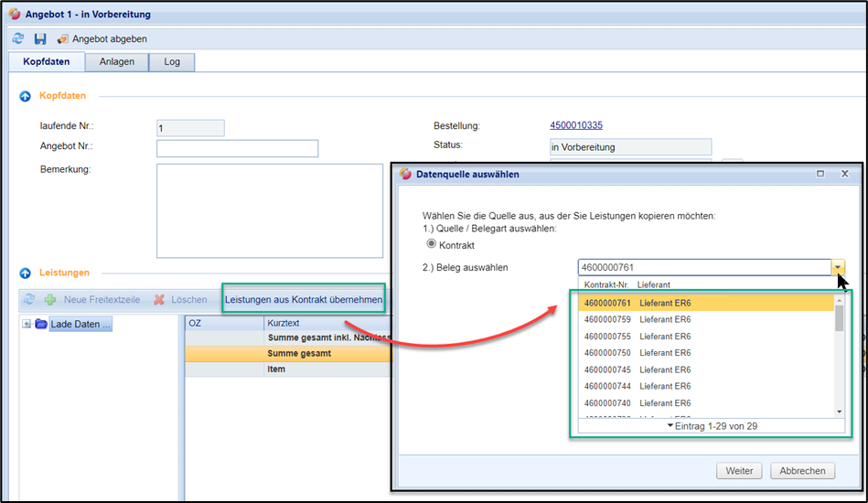The width and height of the screenshot is (868, 503).
Task: Open the Log tab
Action: tap(172, 62)
